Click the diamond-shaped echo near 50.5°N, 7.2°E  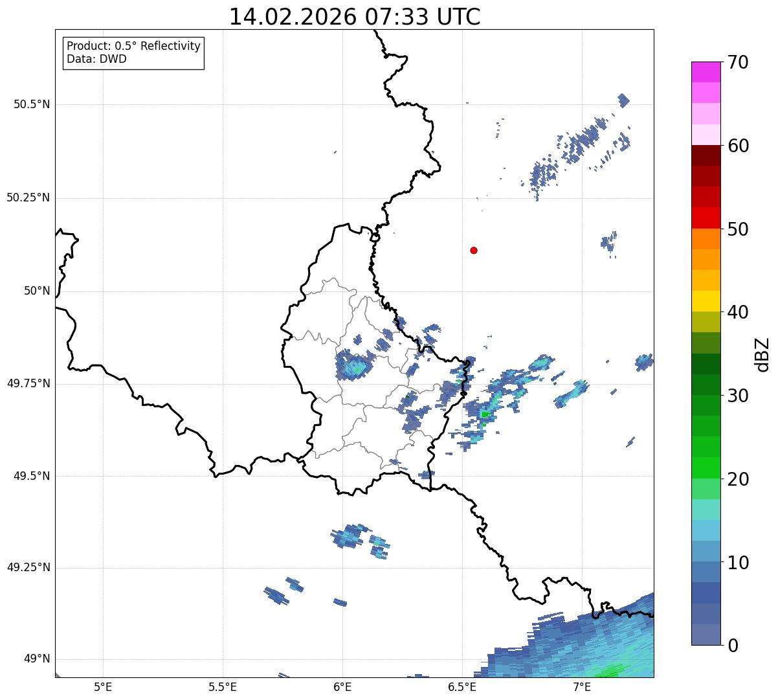pos(623,100)
